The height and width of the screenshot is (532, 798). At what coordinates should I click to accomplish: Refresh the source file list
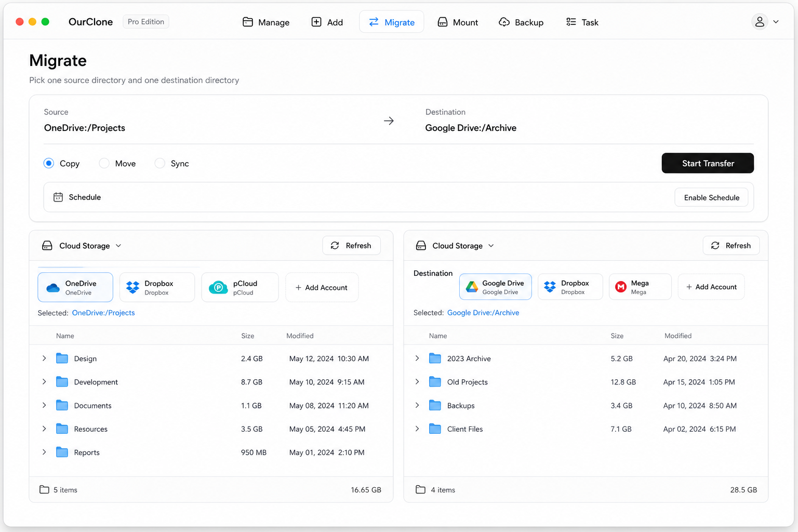[x=352, y=245]
